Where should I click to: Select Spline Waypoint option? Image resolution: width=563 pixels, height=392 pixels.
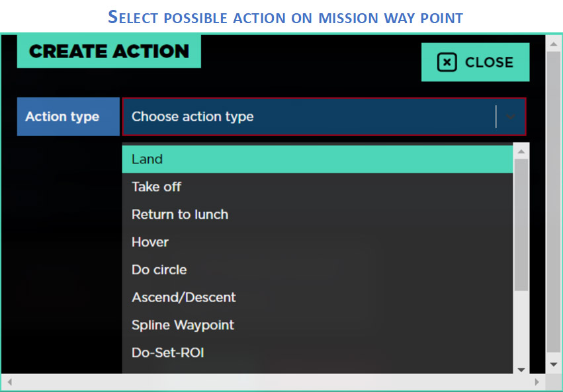tap(183, 326)
